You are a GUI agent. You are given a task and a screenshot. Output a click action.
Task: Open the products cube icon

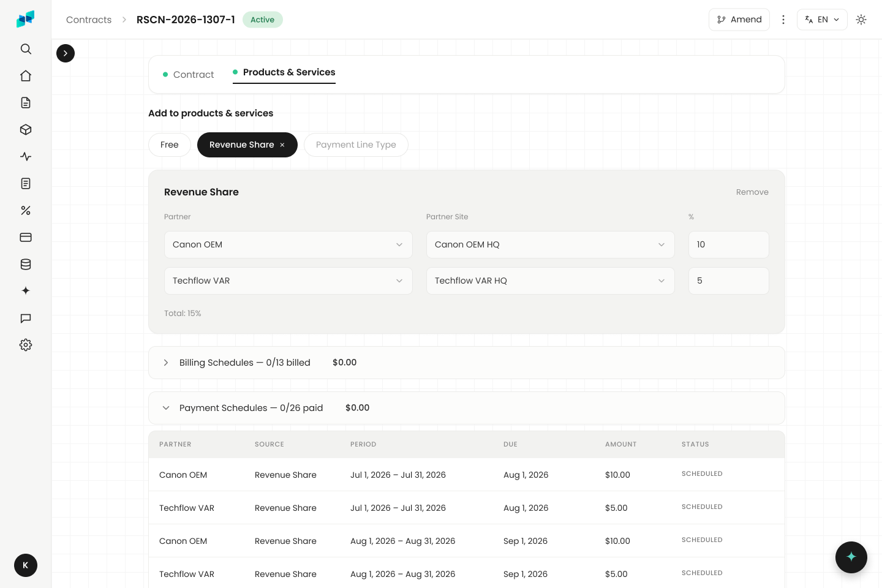[x=26, y=130]
